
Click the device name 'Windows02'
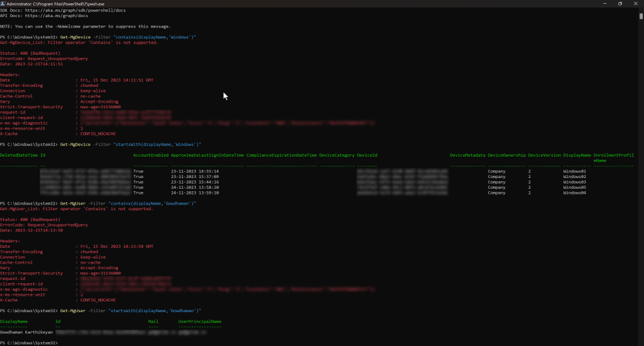pyautogui.click(x=575, y=177)
